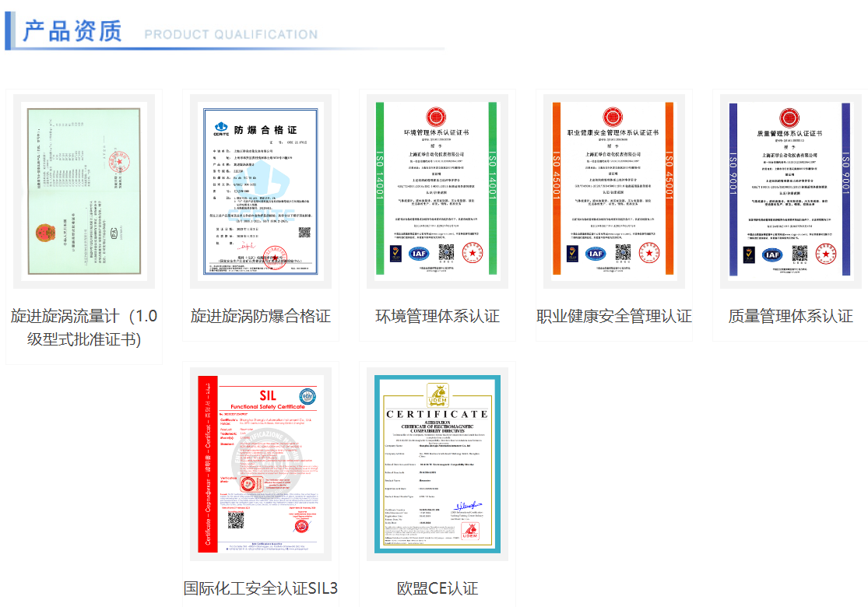Click the QR code on the SIL certificate
The image size is (868, 607).
pyautogui.click(x=237, y=520)
